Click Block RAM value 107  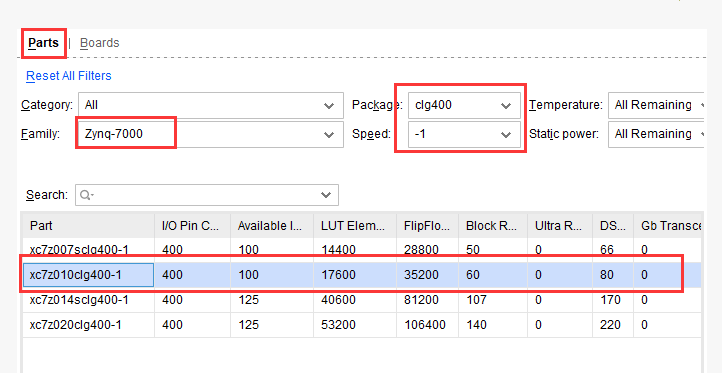pos(476,300)
